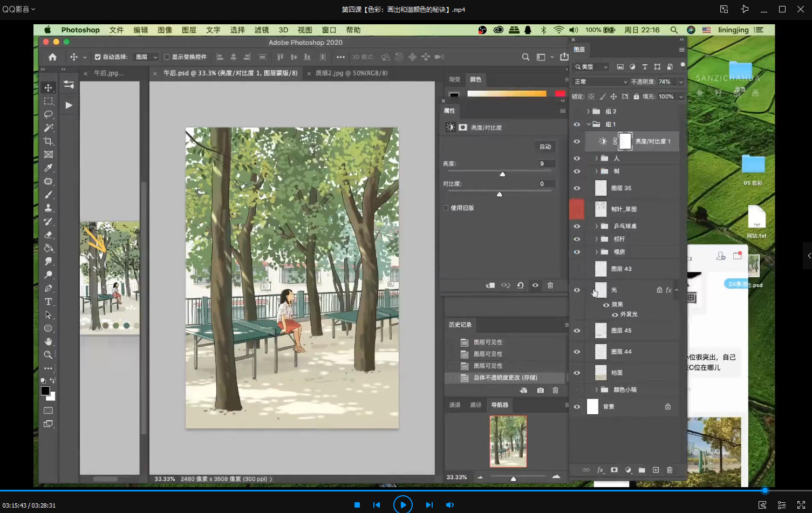812x513 pixels.
Task: Click the Navigator preview thumbnail
Action: click(x=508, y=441)
